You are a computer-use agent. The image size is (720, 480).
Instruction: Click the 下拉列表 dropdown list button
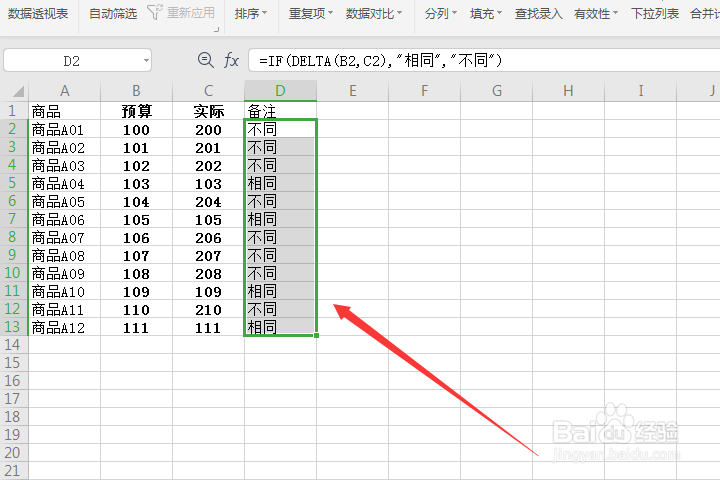click(x=655, y=14)
